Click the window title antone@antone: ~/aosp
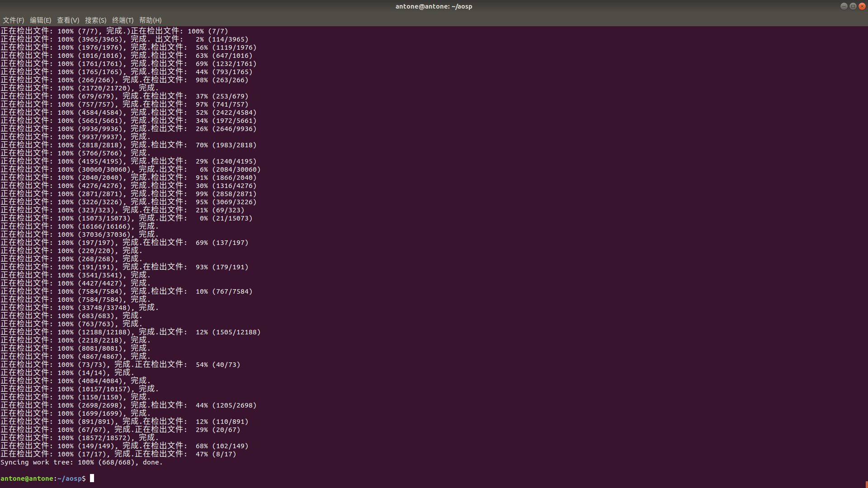The width and height of the screenshot is (868, 488). (x=434, y=6)
